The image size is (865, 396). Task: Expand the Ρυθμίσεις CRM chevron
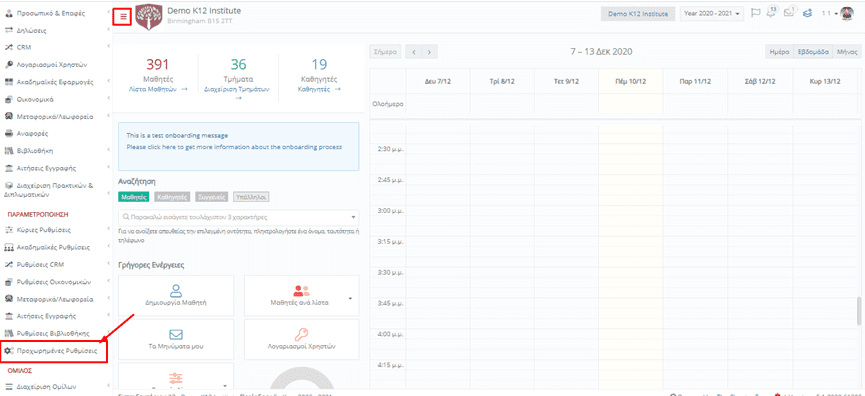pyautogui.click(x=108, y=264)
